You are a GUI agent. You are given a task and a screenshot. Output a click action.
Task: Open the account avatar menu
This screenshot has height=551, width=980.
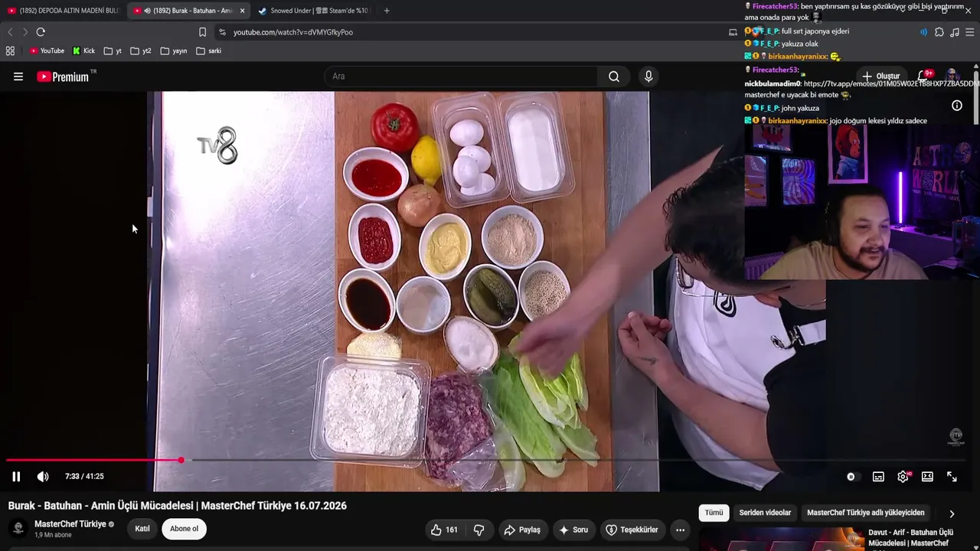[952, 76]
